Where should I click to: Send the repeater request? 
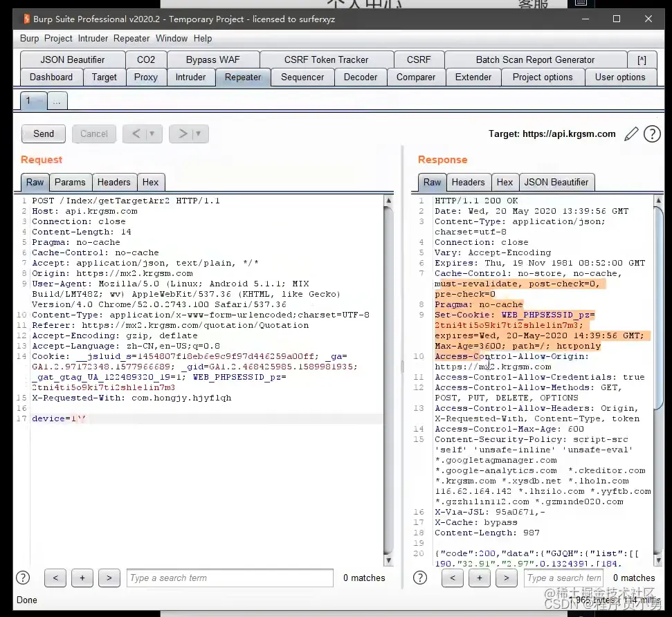tap(44, 133)
